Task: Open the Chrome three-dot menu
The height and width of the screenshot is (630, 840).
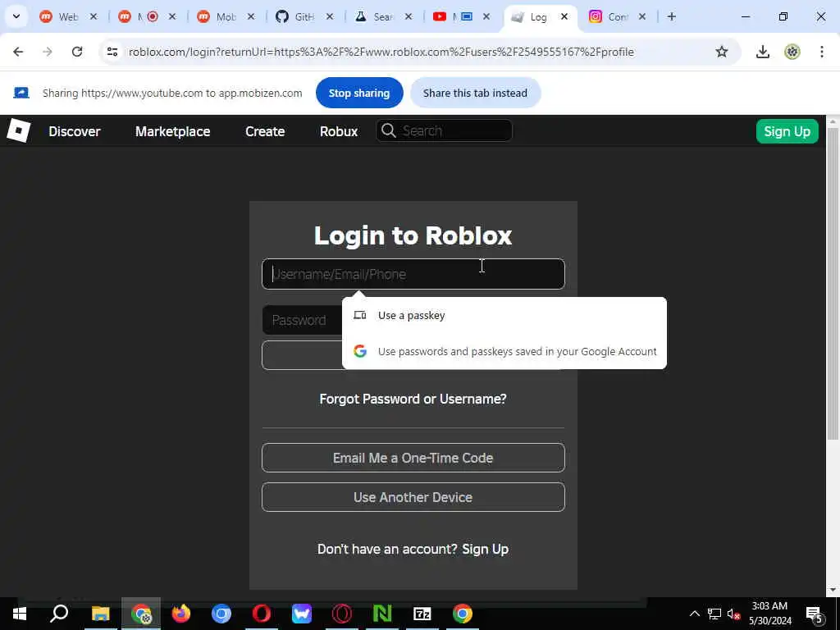Action: [x=822, y=52]
